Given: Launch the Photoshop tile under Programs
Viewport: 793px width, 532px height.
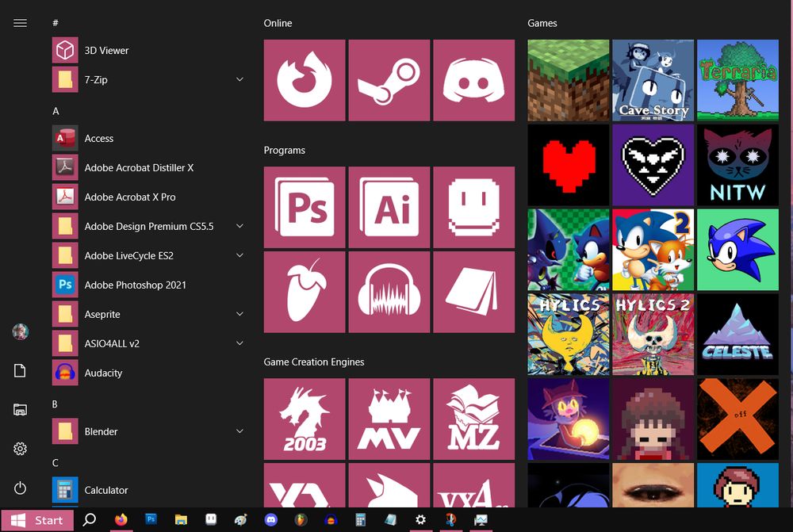Looking at the screenshot, I should click(x=305, y=208).
